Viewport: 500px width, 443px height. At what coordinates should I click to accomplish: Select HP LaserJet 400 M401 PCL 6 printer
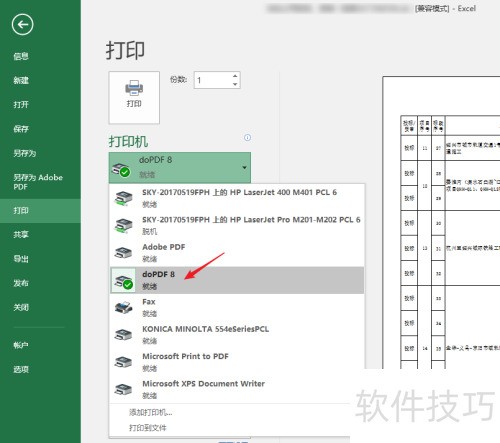point(237,198)
